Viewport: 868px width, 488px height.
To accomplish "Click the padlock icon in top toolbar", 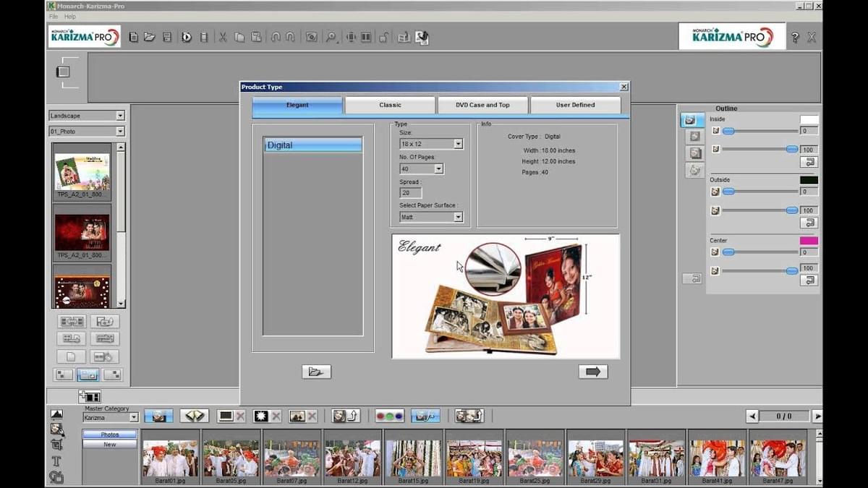I will (x=384, y=37).
